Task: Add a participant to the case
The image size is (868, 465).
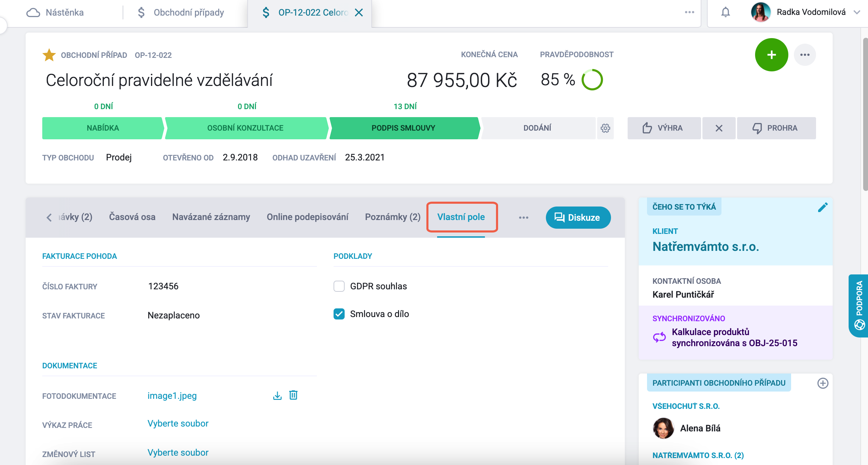Action: pyautogui.click(x=823, y=383)
